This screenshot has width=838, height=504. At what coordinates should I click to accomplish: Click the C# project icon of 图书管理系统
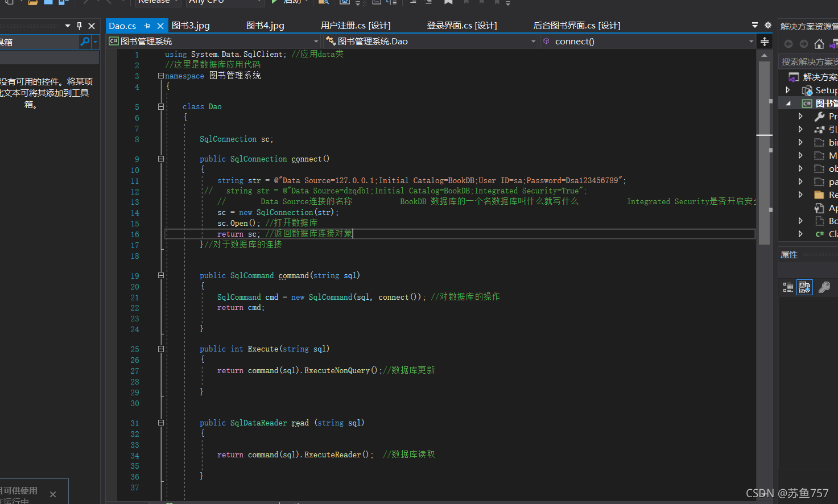pyautogui.click(x=807, y=103)
